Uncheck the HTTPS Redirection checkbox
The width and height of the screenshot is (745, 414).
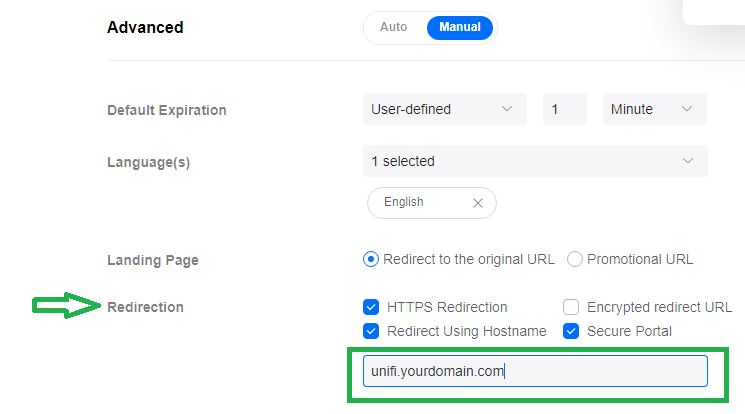tap(371, 307)
